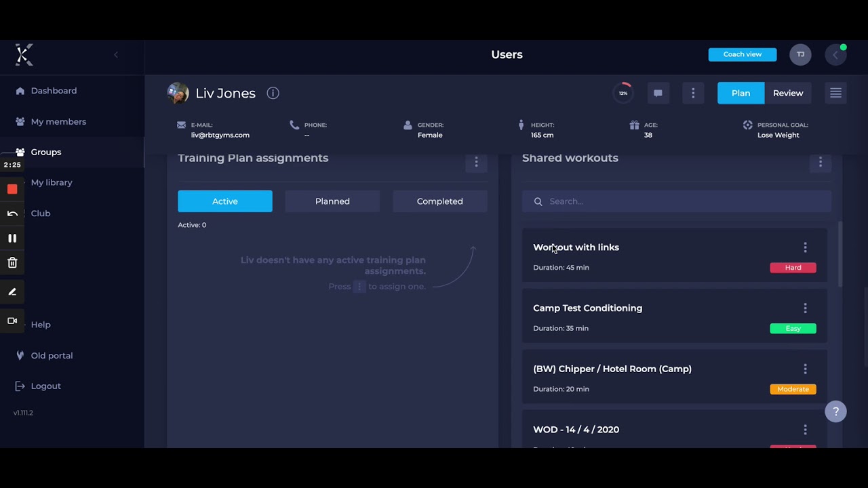Collapse the sidebar with the chevron arrow
Image resolution: width=868 pixels, height=488 pixels.
click(x=116, y=55)
